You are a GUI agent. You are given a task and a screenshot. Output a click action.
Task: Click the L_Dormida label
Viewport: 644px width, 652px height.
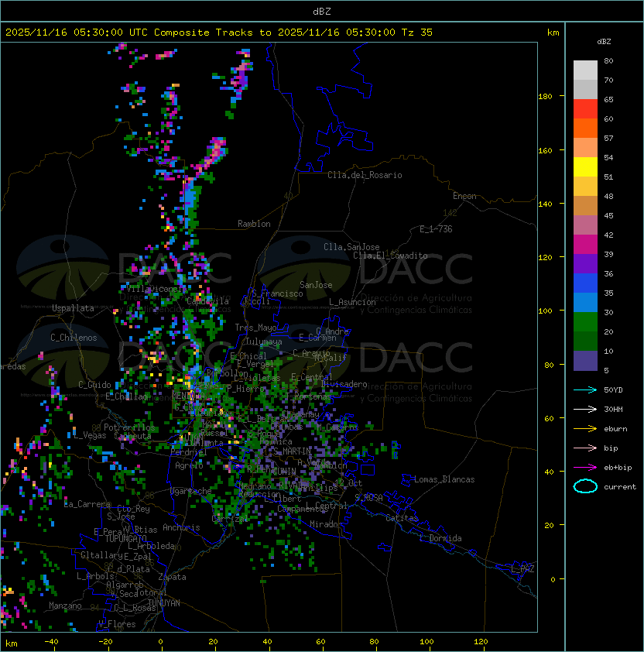[440, 538]
